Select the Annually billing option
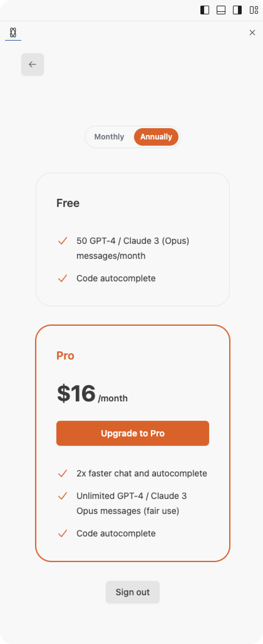This screenshot has width=263, height=644. pos(156,137)
